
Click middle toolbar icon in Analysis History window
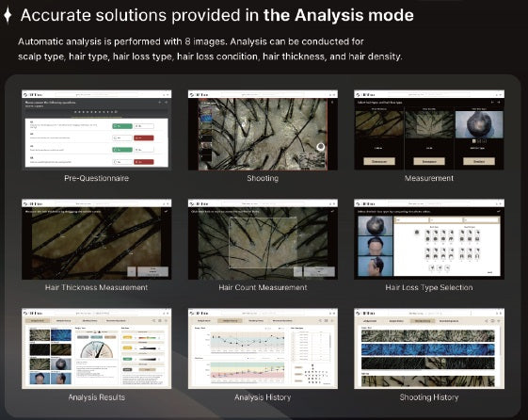[x=326, y=320]
